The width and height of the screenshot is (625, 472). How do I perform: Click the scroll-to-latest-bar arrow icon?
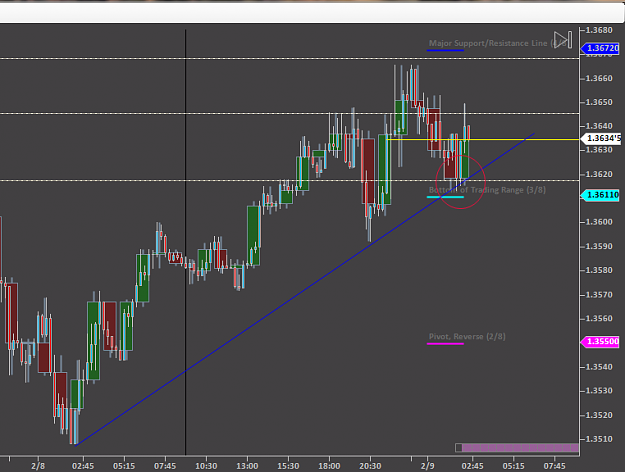(563, 40)
